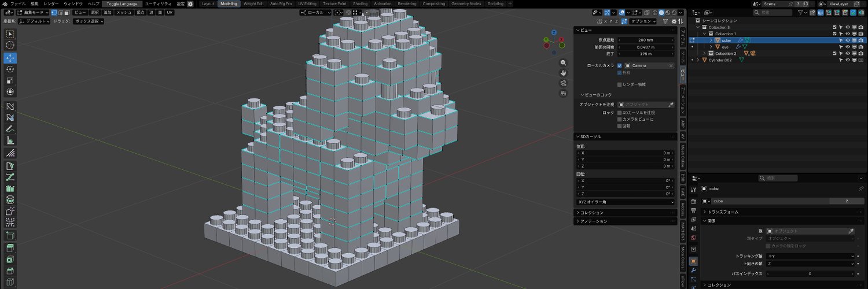868x289 pixels.
Task: Open the Output properties printer tab icon
Action: point(693,210)
